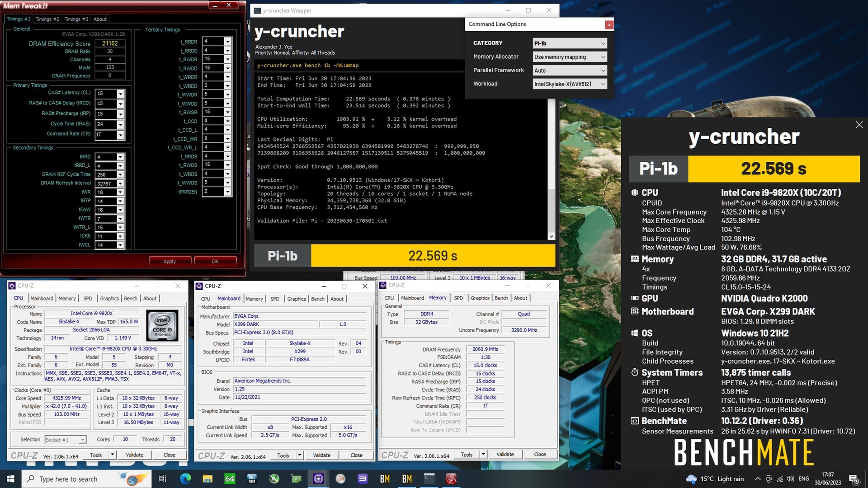Viewport: 868px width, 488px height.
Task: Click the yellow Pi-1b 22.569 s result bar
Action: pyautogui.click(x=433, y=256)
